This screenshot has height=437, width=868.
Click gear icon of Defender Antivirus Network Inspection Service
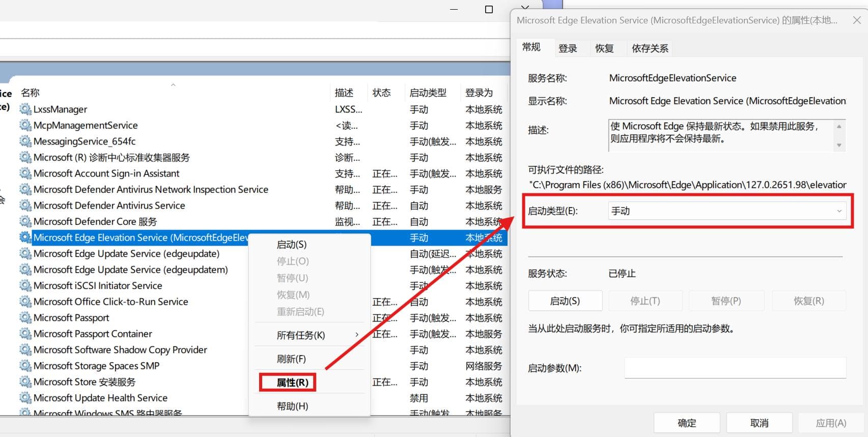[25, 189]
